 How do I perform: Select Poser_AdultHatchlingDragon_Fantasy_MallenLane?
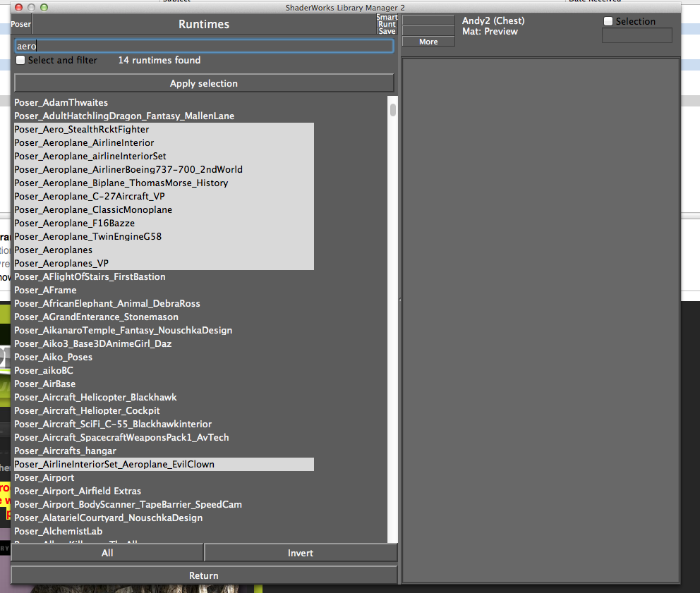pyautogui.click(x=164, y=116)
